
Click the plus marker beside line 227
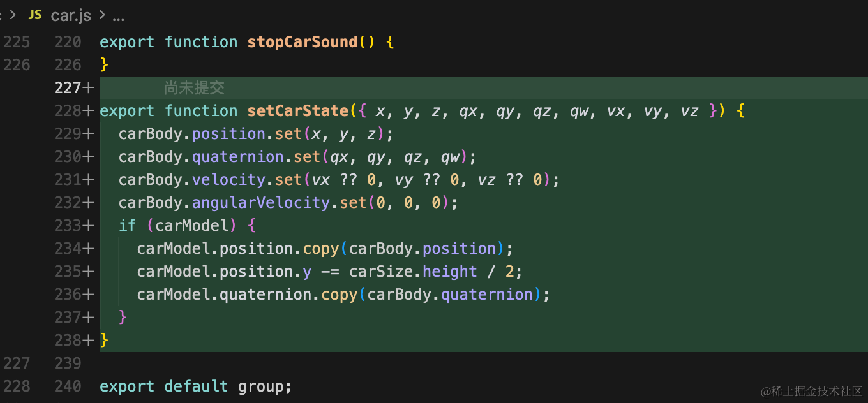(89, 88)
